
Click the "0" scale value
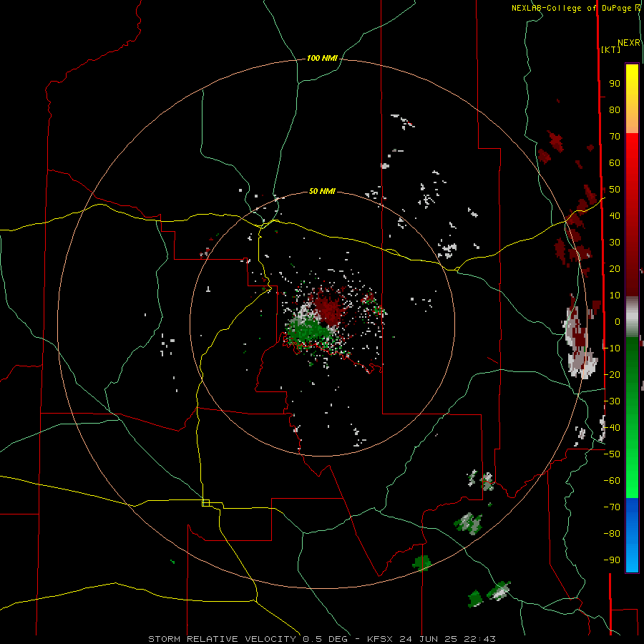[x=618, y=322]
